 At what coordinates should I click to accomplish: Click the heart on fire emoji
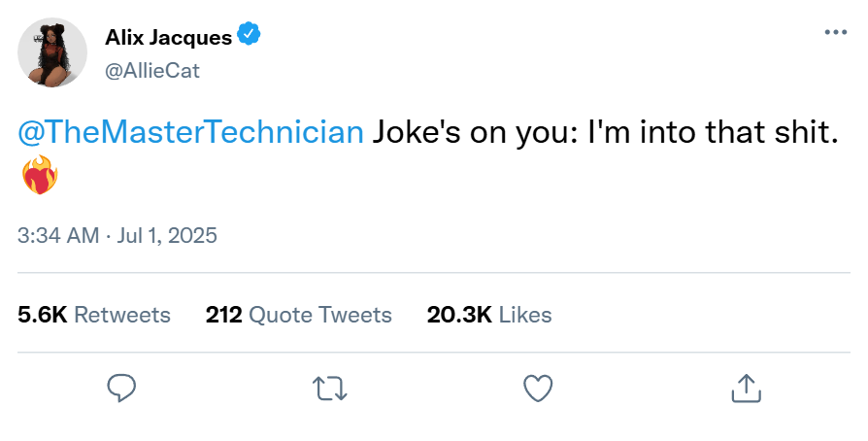[x=40, y=177]
